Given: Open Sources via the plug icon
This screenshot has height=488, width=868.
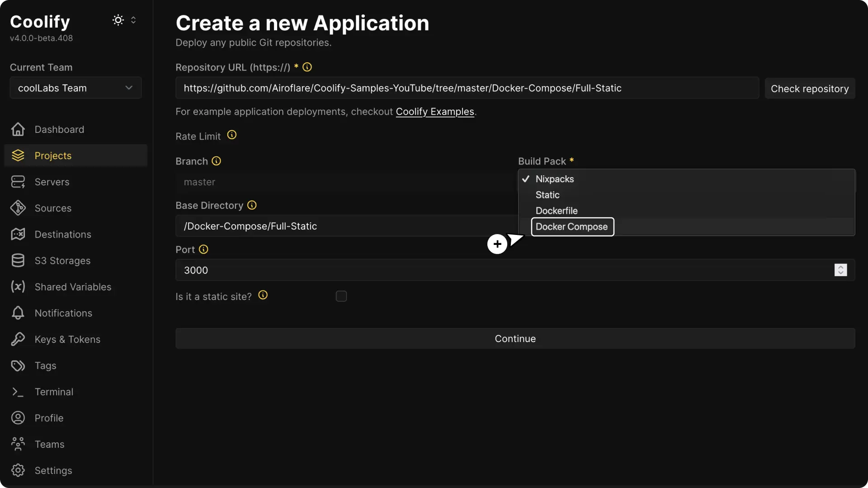Looking at the screenshot, I should tap(18, 208).
